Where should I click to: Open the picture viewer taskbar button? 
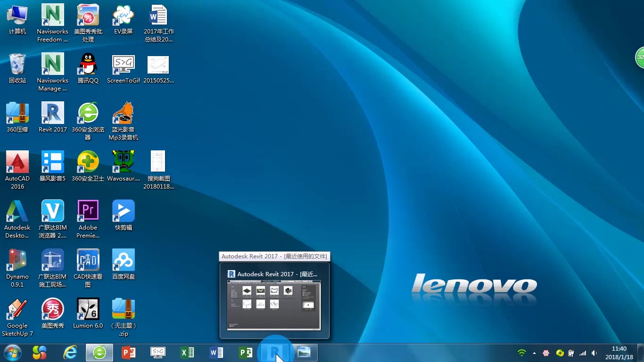tap(304, 353)
